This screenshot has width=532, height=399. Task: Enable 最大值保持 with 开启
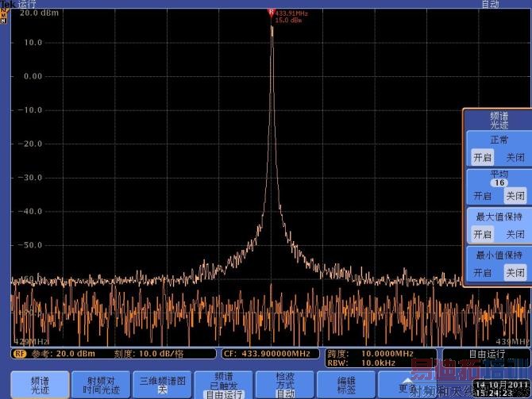[483, 234]
